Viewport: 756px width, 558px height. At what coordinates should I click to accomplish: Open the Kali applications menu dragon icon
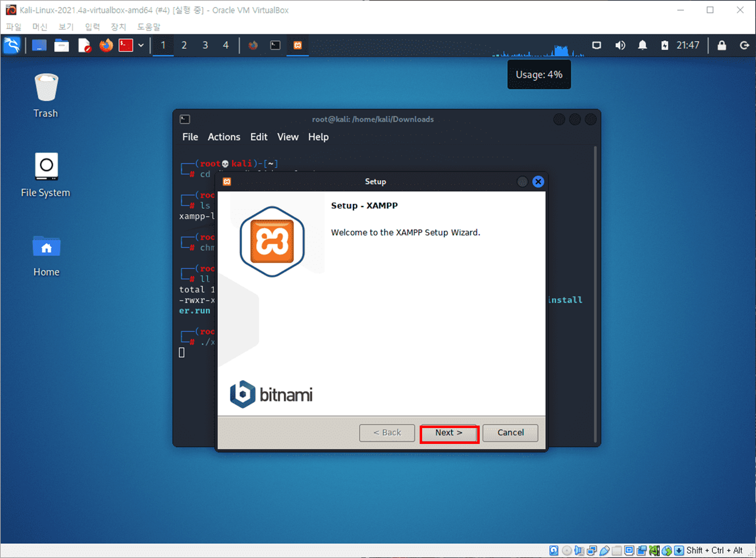tap(12, 45)
